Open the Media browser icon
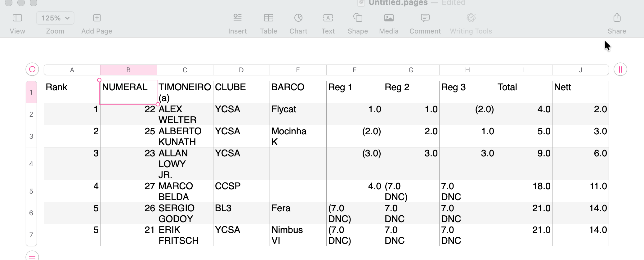 [389, 18]
